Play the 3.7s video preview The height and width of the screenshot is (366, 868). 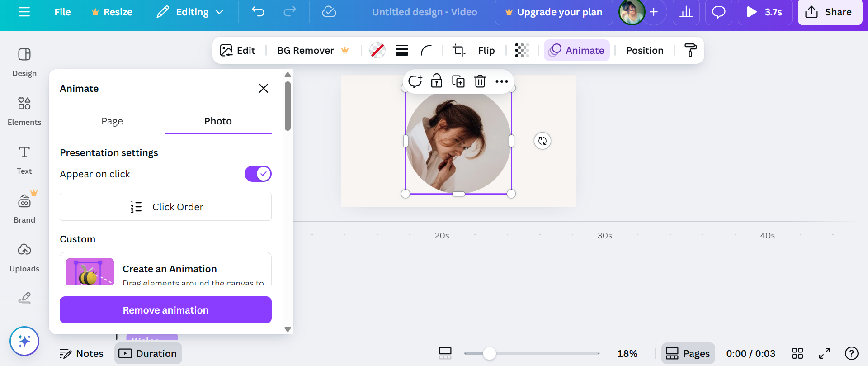click(765, 12)
